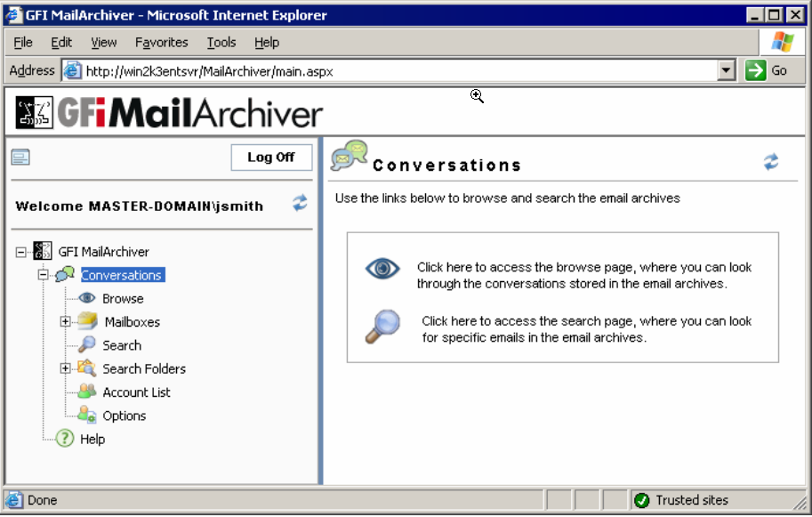Refresh the Conversations page with the top-right icon
The height and width of the screenshot is (517, 812).
[771, 162]
